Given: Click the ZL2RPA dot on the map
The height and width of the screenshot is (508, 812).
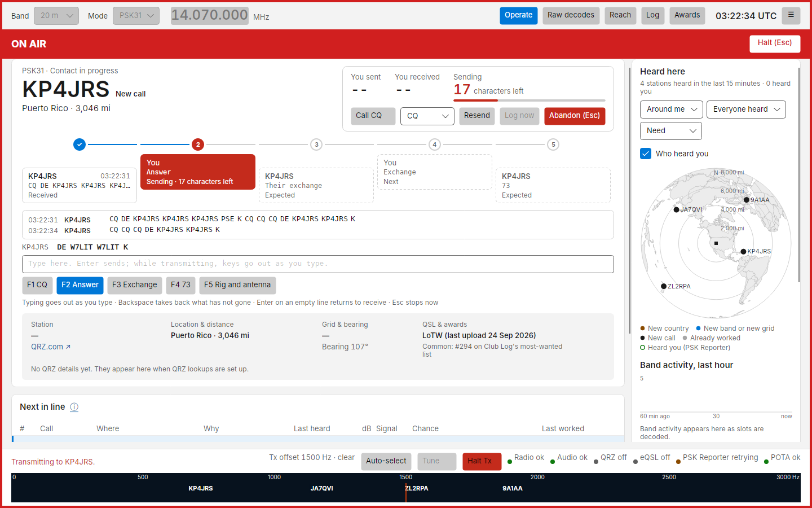Looking at the screenshot, I should pos(664,286).
